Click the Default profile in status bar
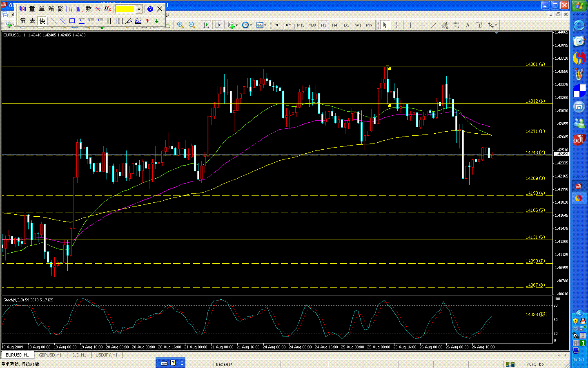This screenshot has width=588, height=368. (x=224, y=364)
